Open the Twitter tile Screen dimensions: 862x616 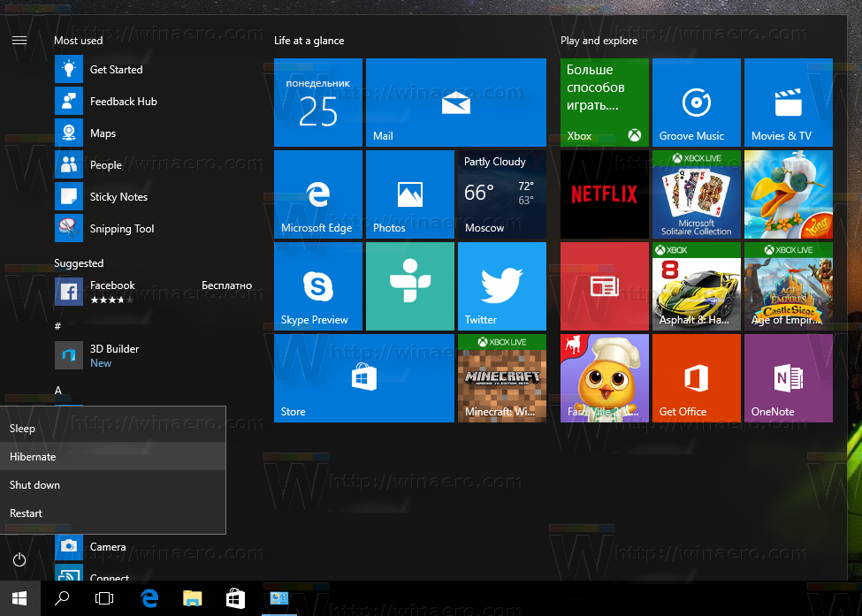pos(502,286)
